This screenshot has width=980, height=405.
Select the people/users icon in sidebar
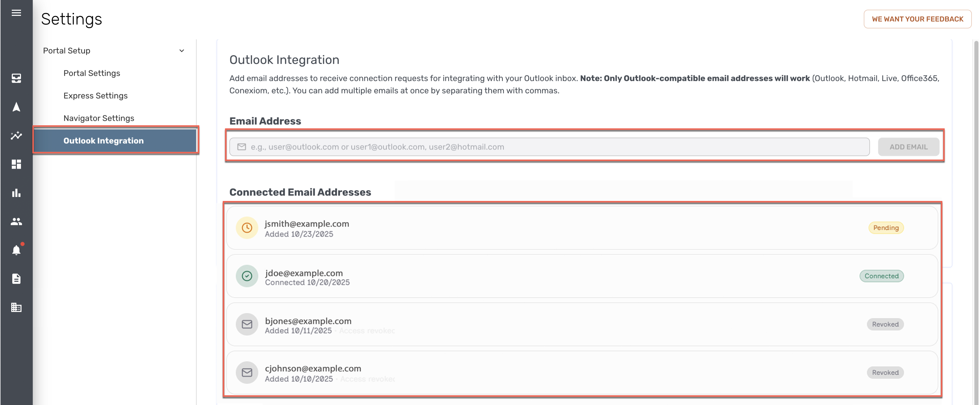[x=16, y=222]
